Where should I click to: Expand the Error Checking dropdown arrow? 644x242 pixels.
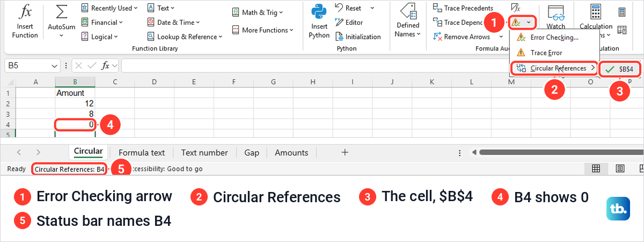pyautogui.click(x=529, y=23)
